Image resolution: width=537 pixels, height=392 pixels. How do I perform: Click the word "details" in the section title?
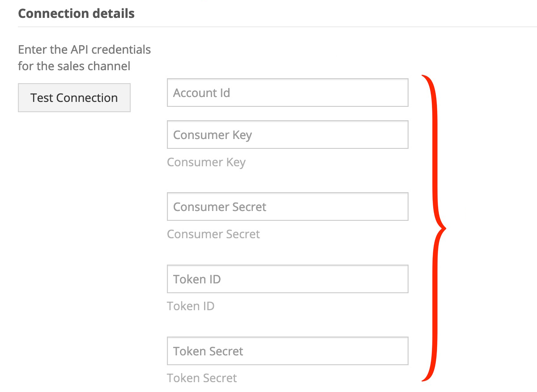(113, 13)
